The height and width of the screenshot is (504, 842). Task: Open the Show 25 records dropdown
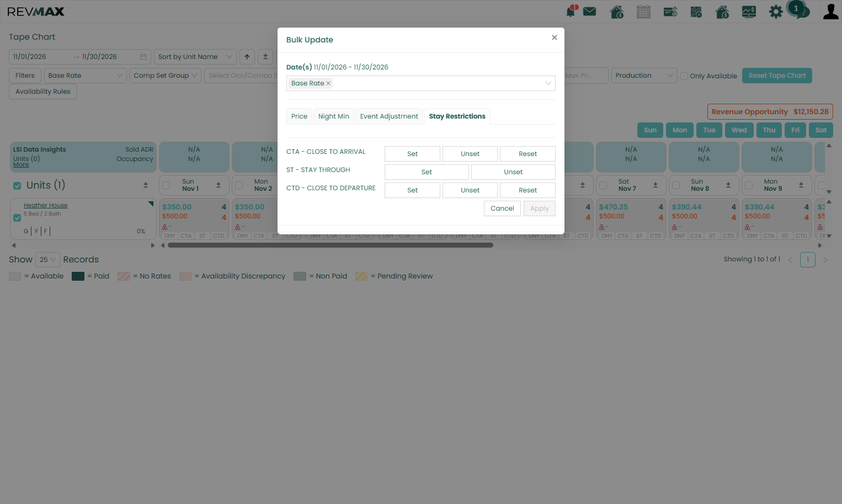(47, 260)
